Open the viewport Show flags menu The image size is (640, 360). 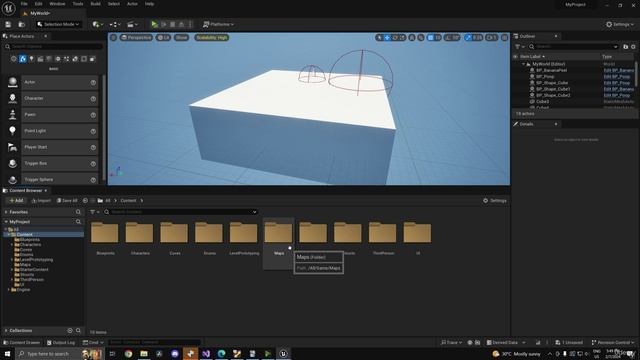pos(181,38)
